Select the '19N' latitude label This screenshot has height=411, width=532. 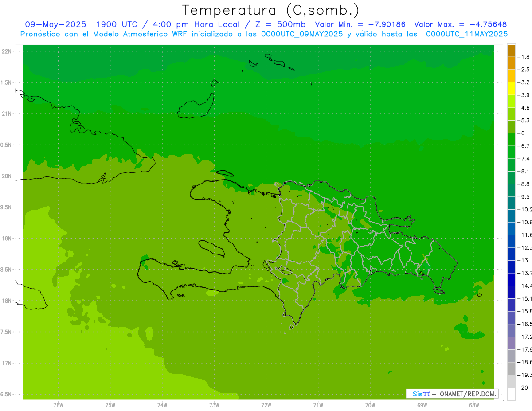[7, 239]
